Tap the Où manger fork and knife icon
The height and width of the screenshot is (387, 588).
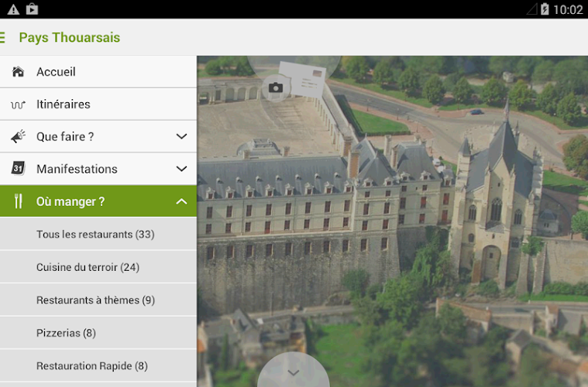18,201
